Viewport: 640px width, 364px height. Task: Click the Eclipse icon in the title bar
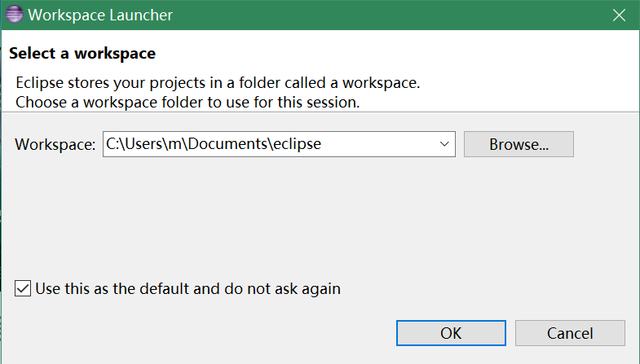[x=14, y=15]
